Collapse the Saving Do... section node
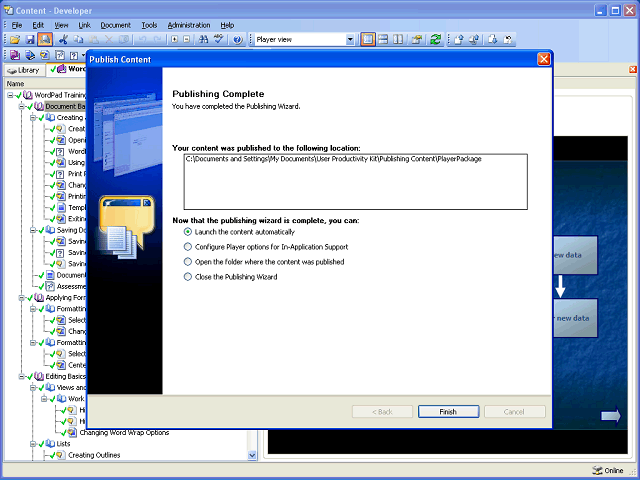This screenshot has height=480, width=640. (x=33, y=230)
